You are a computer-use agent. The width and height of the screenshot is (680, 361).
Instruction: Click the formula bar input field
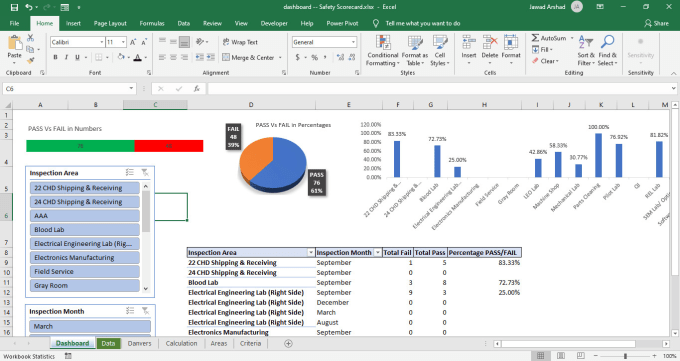pos(439,89)
